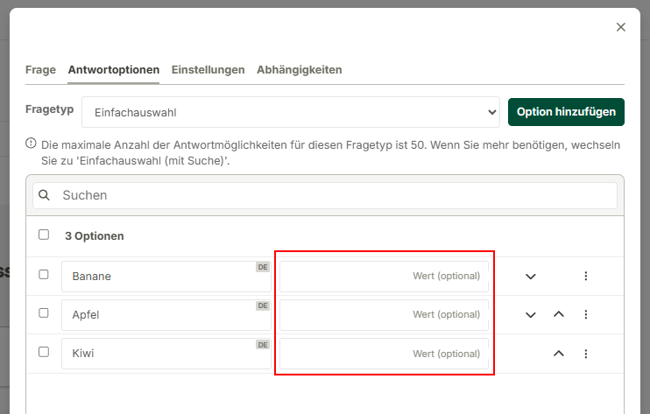
Task: Click the Fragetyp label
Action: (49, 109)
